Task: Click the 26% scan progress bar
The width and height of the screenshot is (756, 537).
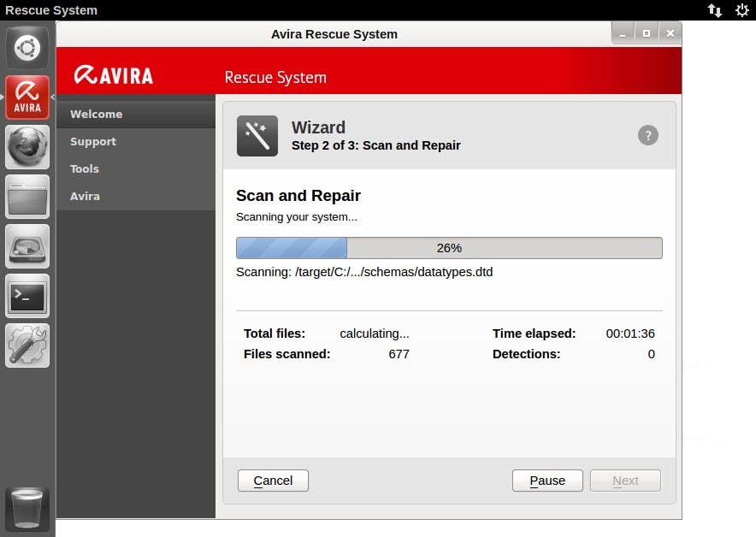Action: [x=449, y=248]
